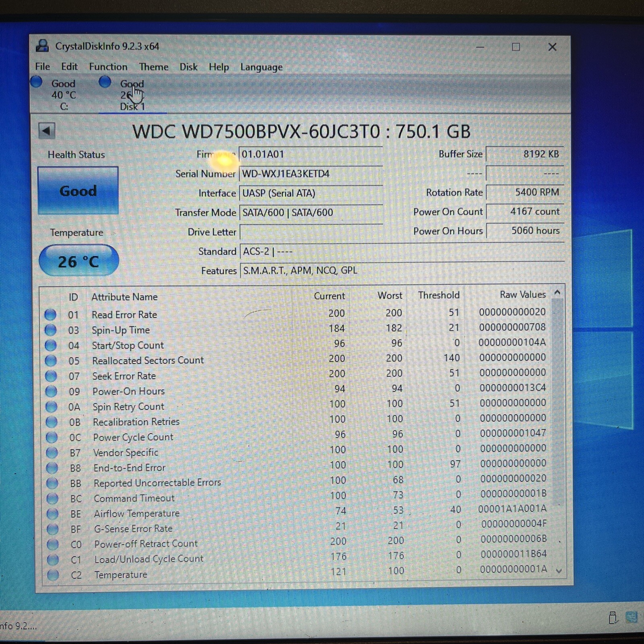Image resolution: width=644 pixels, height=644 pixels.
Task: Click the status icon for Reported Uncorrectable Errors
Action: coord(52,483)
